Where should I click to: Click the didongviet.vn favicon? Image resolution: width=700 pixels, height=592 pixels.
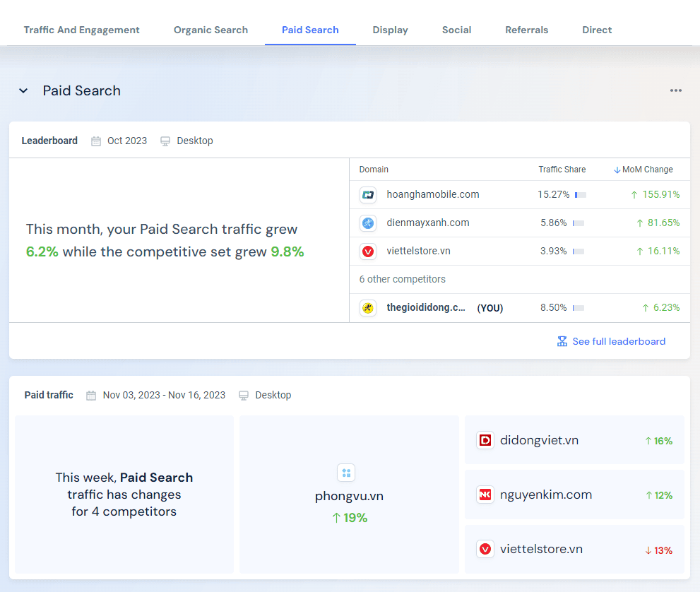(485, 440)
